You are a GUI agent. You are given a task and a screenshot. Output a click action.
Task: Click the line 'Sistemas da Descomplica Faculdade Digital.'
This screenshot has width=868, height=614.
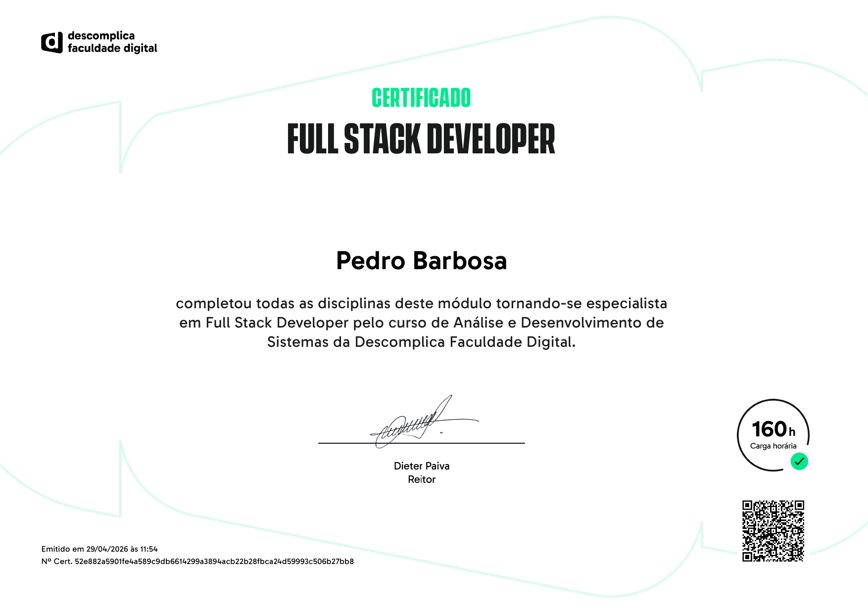(422, 342)
